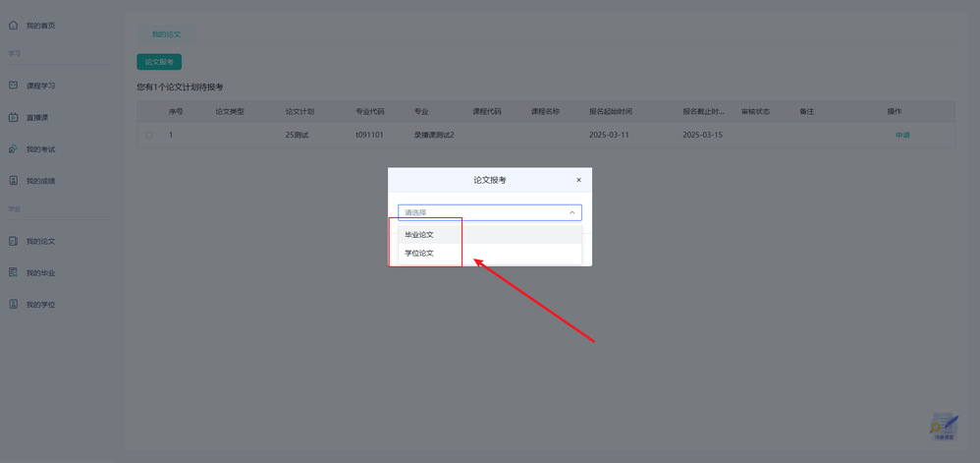980x463 pixels.
Task: Click the 我的首页 home icon in sidebar
Action: (13, 25)
